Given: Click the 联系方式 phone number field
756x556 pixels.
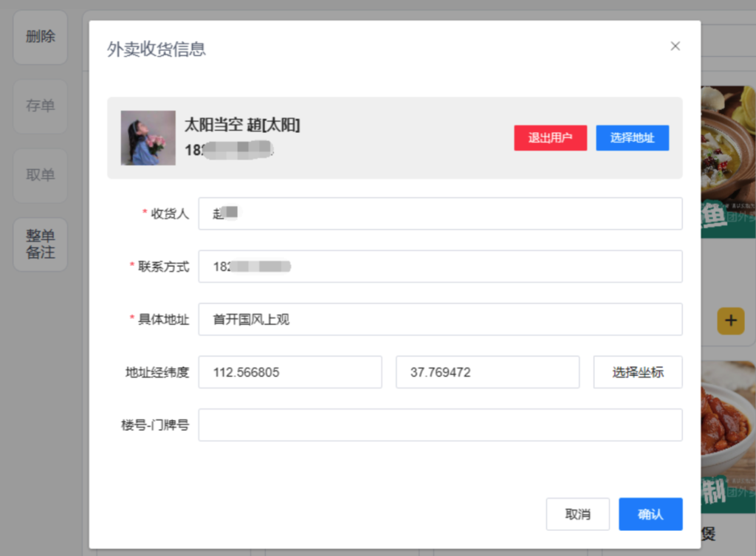Looking at the screenshot, I should coord(440,267).
